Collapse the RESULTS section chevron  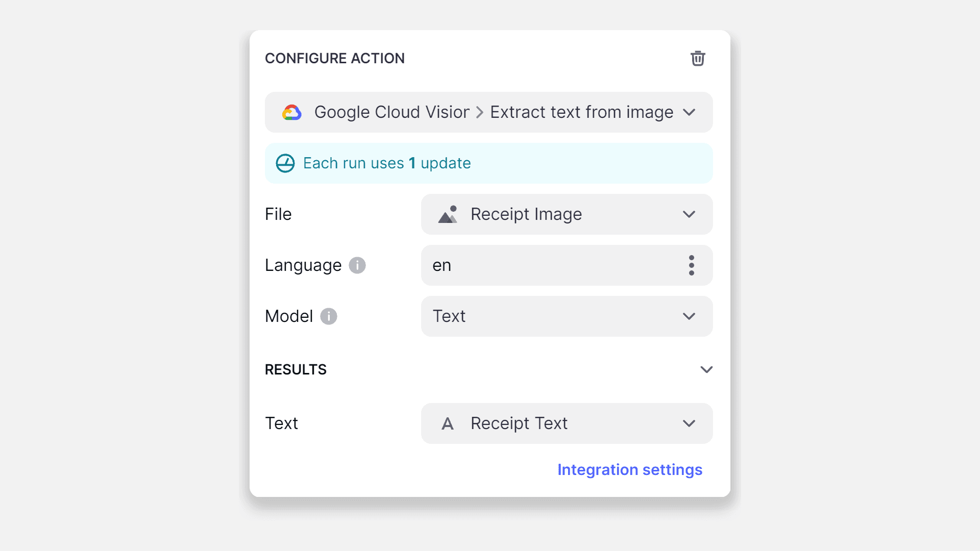[x=706, y=369]
